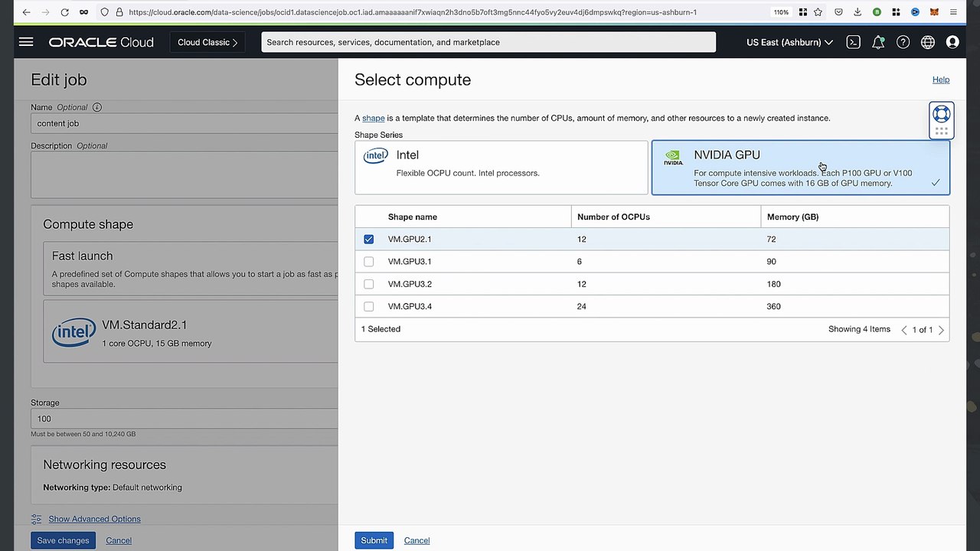Click the padlock site security icon
Image resolution: width=980 pixels, height=551 pixels.
(119, 12)
